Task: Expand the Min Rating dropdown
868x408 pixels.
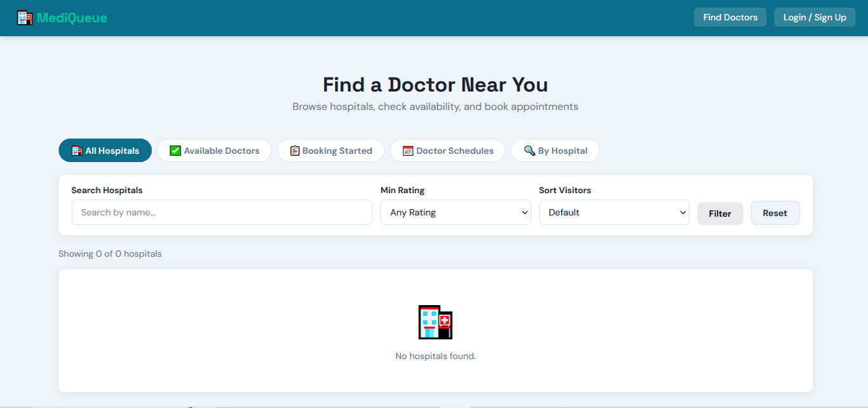Action: [x=456, y=212]
